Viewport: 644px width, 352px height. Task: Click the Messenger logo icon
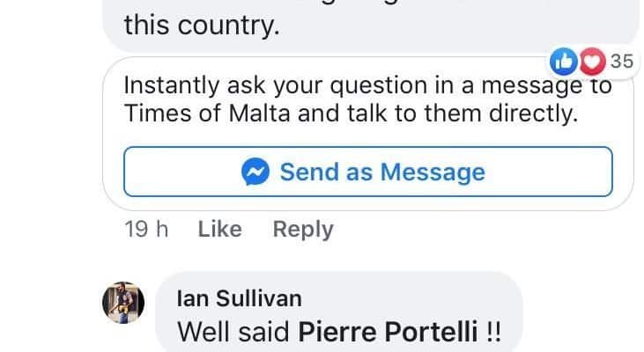point(255,172)
